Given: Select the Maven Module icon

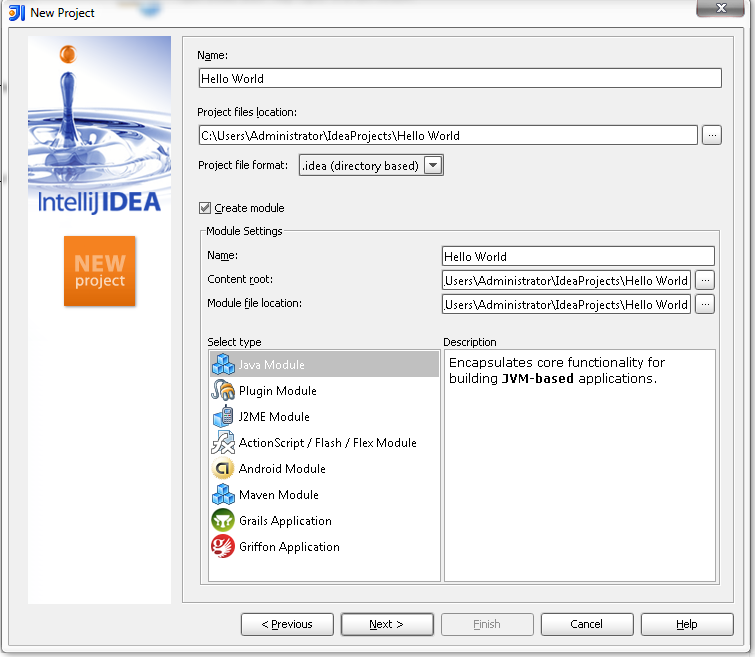Looking at the screenshot, I should pos(223,494).
